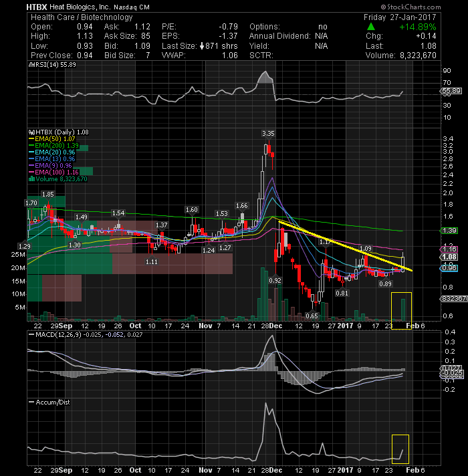The width and height of the screenshot is (468, 476).
Task: Click the white 1.08 last price tag
Action: [x=449, y=257]
